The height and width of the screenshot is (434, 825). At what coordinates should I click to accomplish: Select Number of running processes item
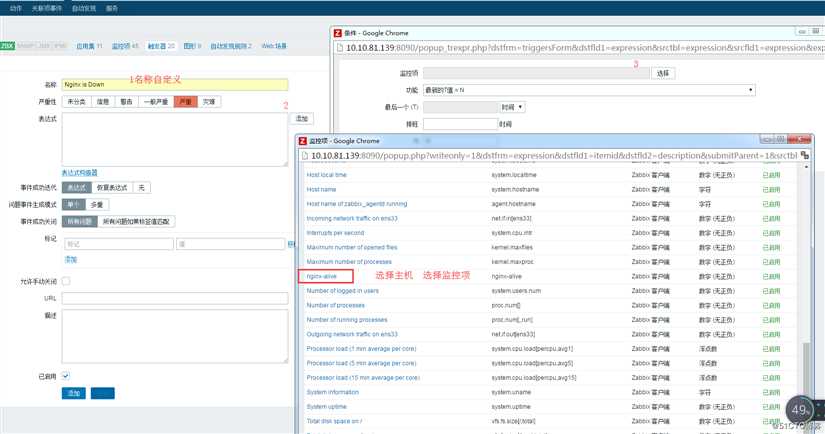pos(347,319)
